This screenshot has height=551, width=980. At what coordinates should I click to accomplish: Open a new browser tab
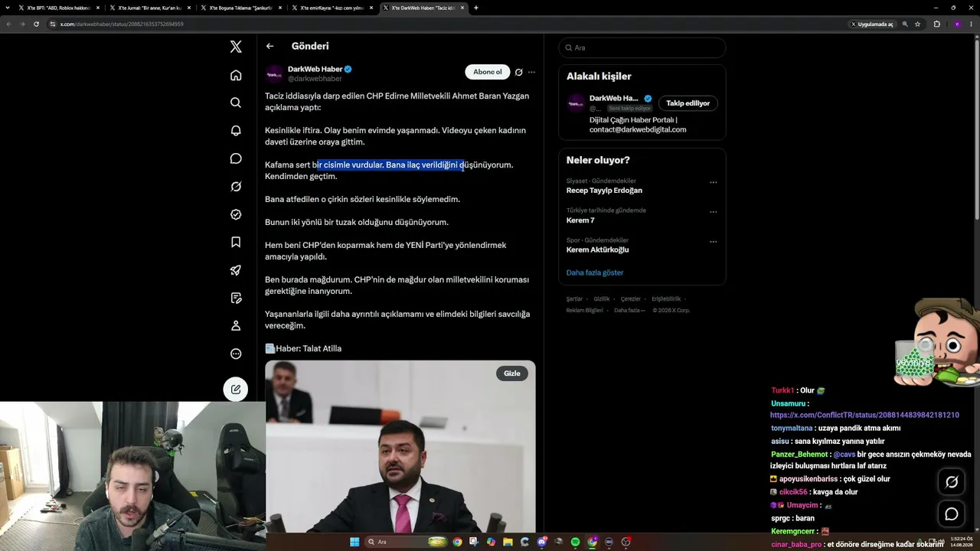[x=476, y=8]
